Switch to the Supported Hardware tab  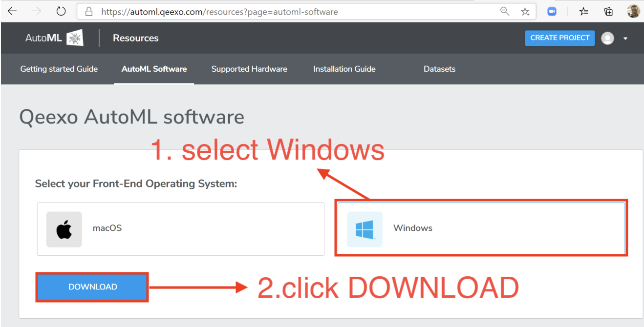click(x=249, y=69)
